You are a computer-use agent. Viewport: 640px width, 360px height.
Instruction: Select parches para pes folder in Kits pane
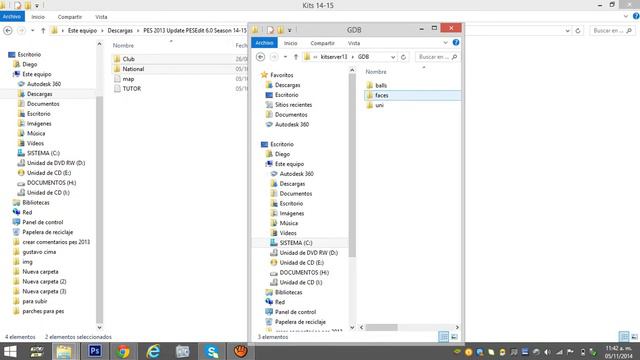(x=43, y=311)
